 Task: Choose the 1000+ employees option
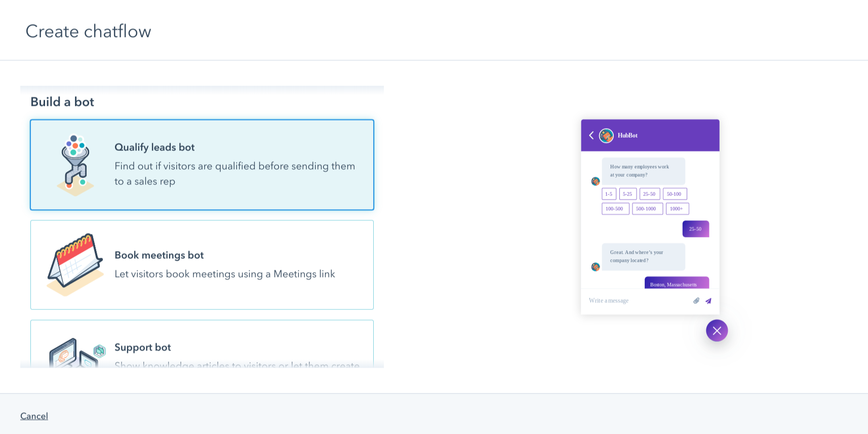coord(677,209)
